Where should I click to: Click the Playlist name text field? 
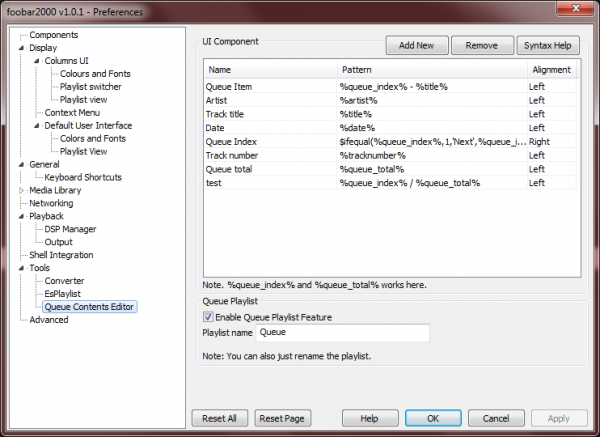pyautogui.click(x=342, y=333)
